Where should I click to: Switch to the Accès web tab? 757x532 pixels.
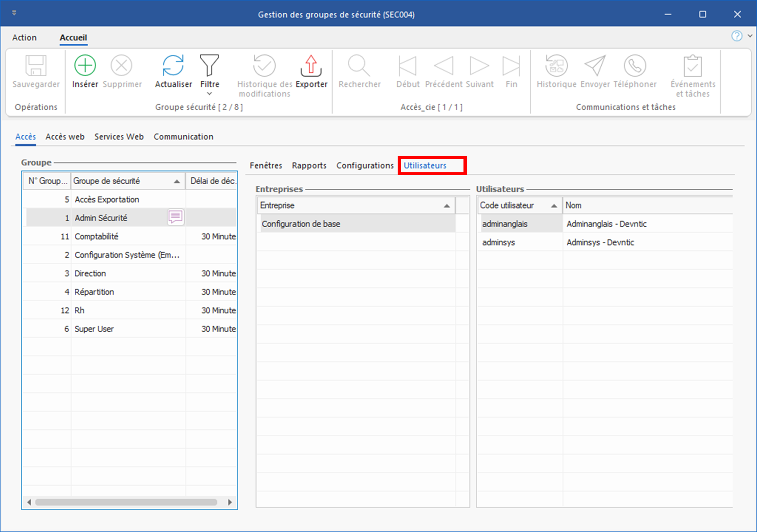(65, 137)
